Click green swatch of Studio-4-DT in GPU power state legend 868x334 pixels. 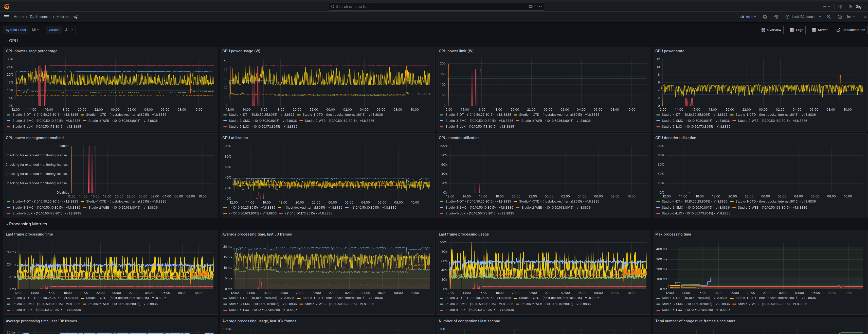click(x=658, y=115)
